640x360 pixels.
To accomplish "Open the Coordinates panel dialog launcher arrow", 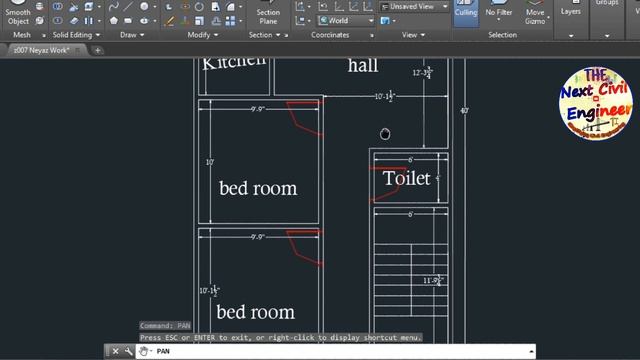I will [x=371, y=36].
